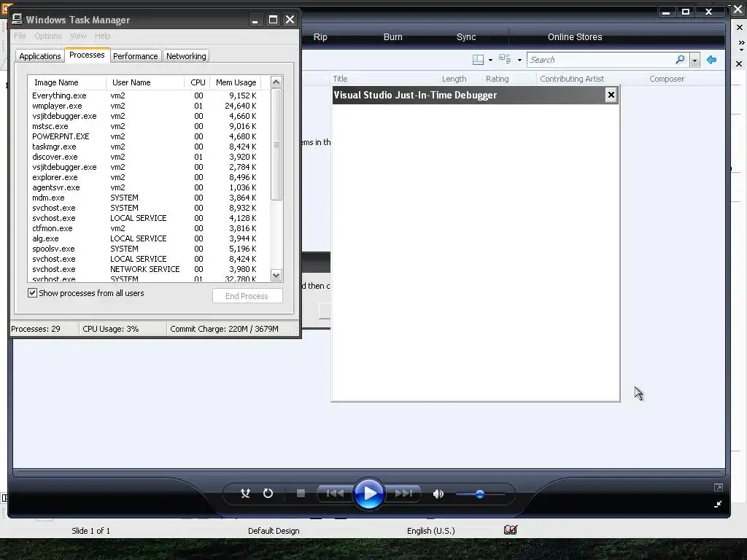Screen dimensions: 747x560
Task: Open the layout options dropdown arrow
Action: [490, 60]
